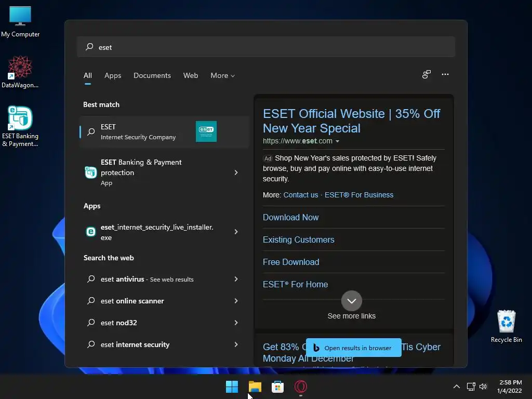Open the volume speaker tray icon
The width and height of the screenshot is (532, 399).
tap(483, 387)
